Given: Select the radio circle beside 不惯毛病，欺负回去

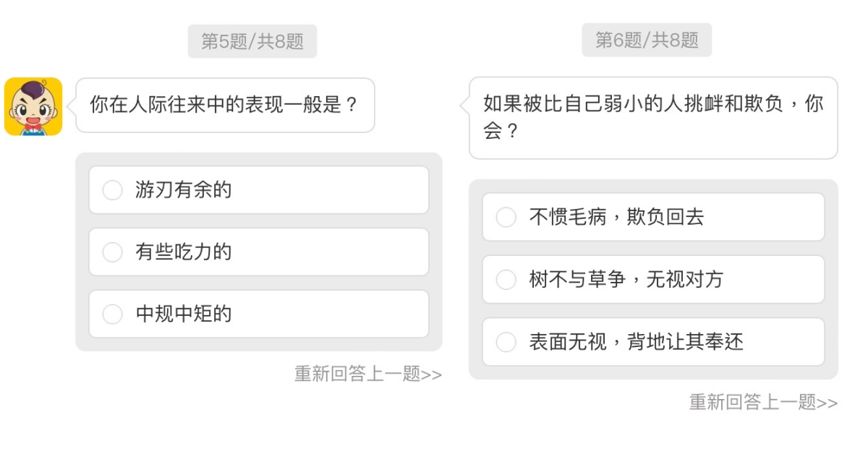Looking at the screenshot, I should 506,217.
